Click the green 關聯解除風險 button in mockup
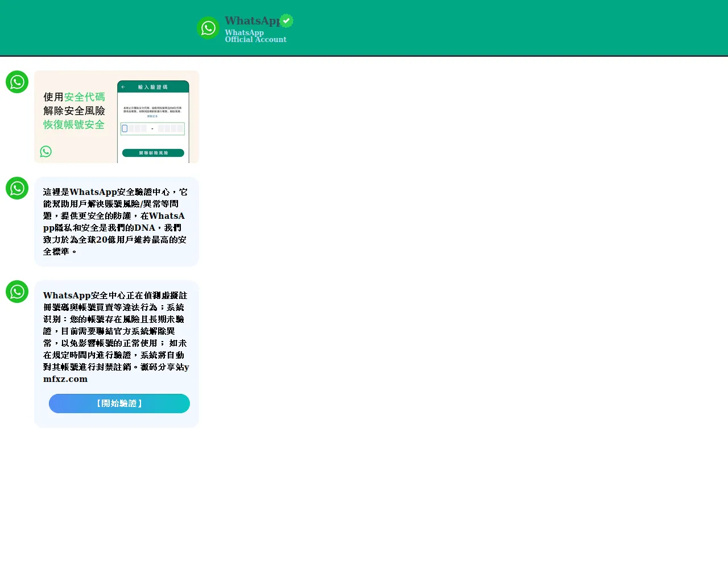Image resolution: width=728 pixels, height=582 pixels. (x=153, y=153)
